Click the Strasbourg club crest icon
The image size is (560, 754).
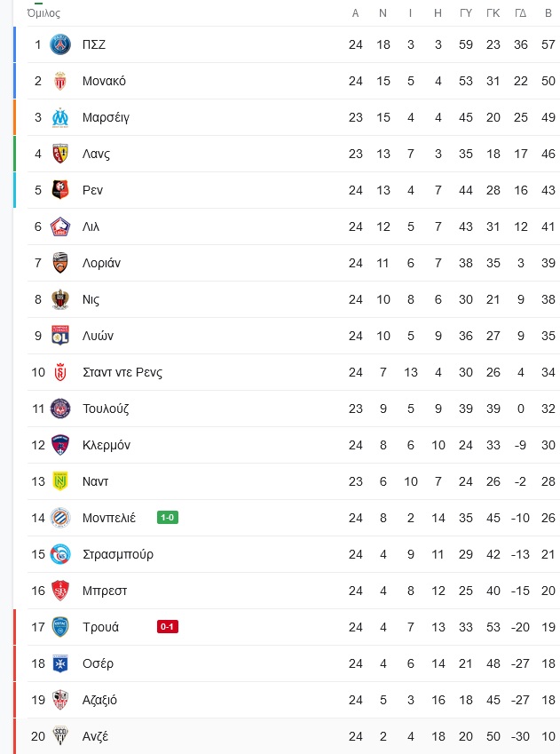pyautogui.click(x=60, y=554)
